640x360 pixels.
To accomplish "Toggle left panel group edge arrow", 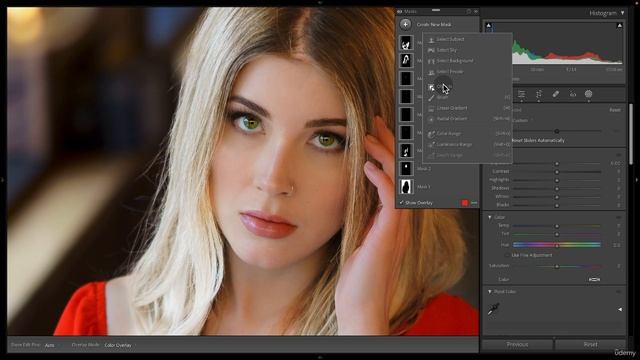I will pos(3,180).
